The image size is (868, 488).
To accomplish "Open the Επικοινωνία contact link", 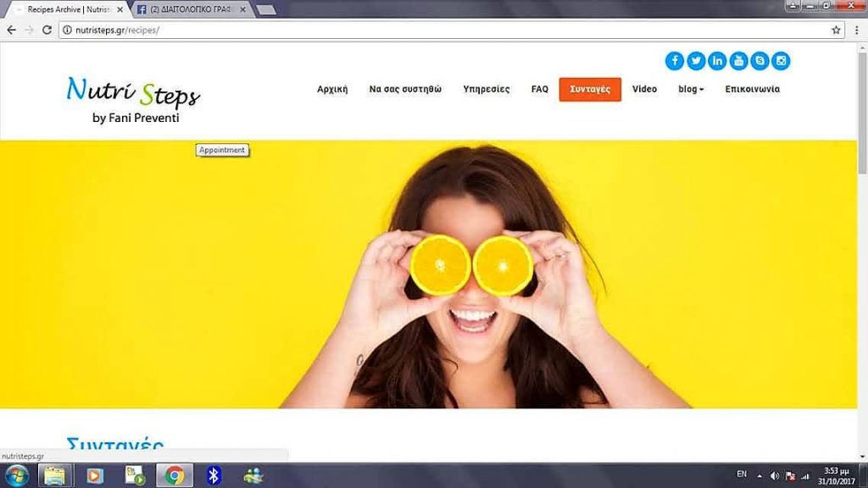I will 752,89.
